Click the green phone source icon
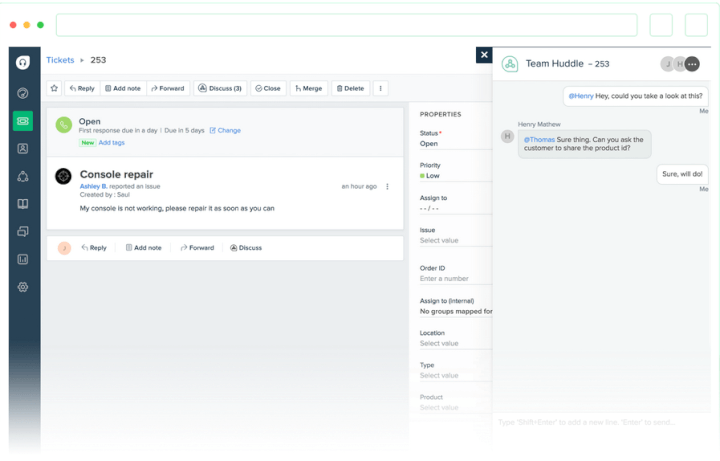Viewport: 720px width, 461px height. tap(64, 125)
